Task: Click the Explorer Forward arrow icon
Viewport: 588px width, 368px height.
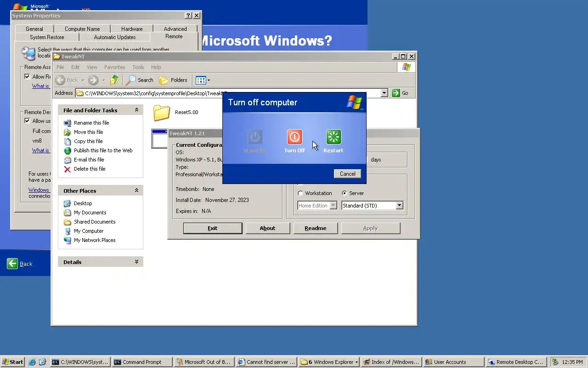Action: click(x=93, y=80)
